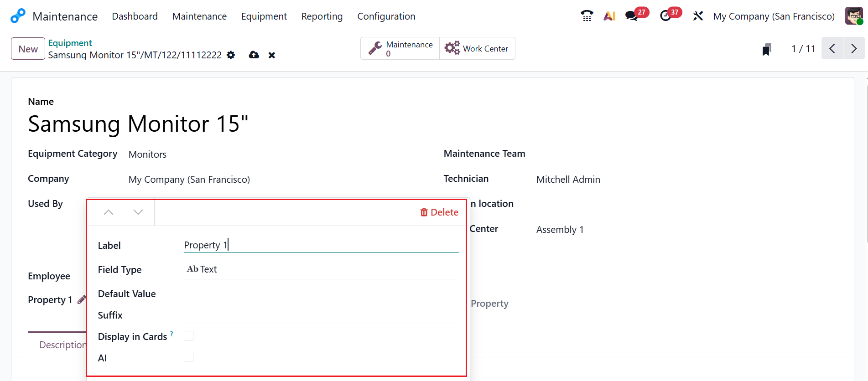This screenshot has width=868, height=381.
Task: Toggle the AI checkbox
Action: [x=188, y=357]
